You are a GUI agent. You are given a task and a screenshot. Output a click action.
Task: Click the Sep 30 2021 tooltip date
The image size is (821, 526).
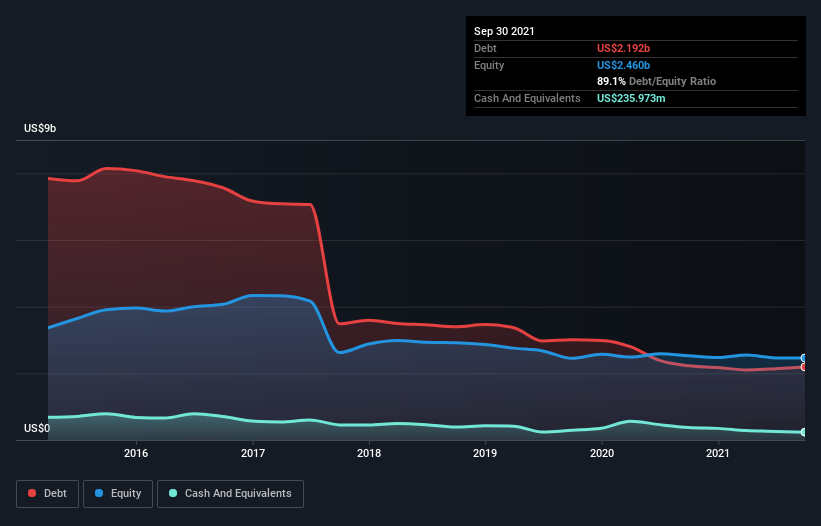(504, 31)
